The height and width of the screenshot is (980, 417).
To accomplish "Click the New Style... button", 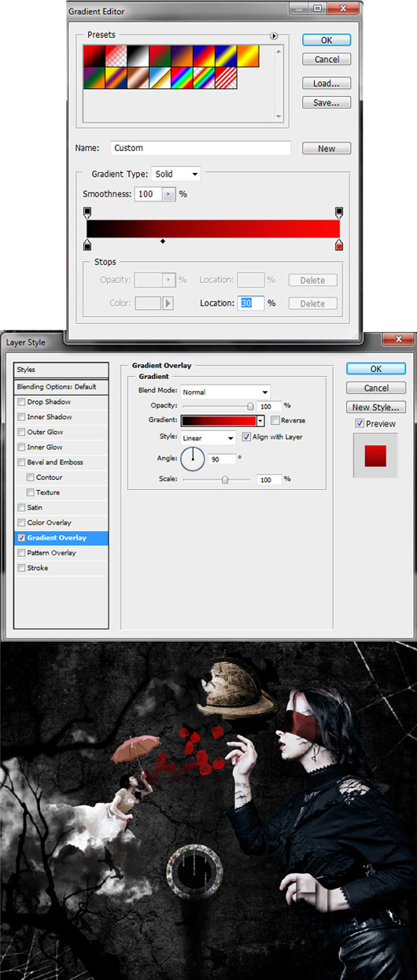I will point(376,407).
